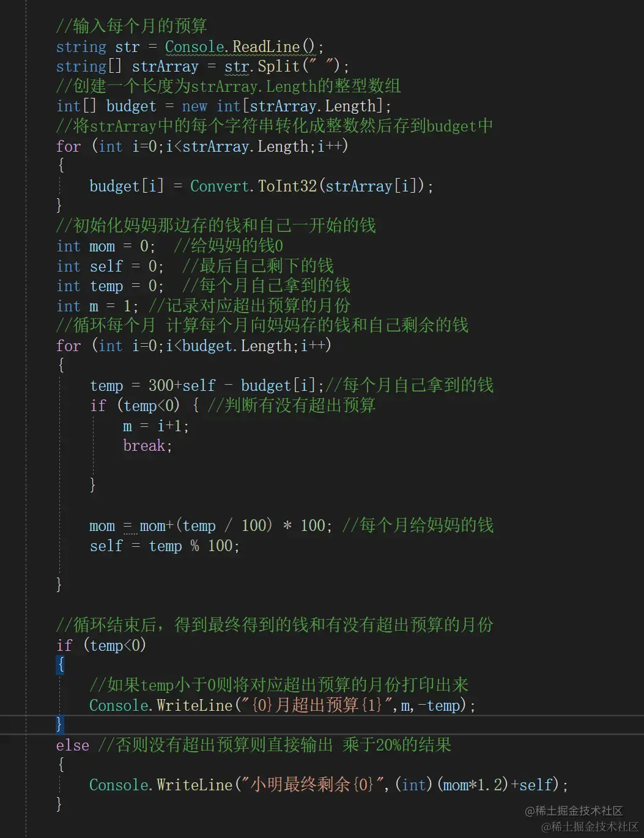Click the comment '//创建一个长度为strArray.Length的整型数组'
Image resolution: width=644 pixels, height=838 pixels.
[229, 86]
